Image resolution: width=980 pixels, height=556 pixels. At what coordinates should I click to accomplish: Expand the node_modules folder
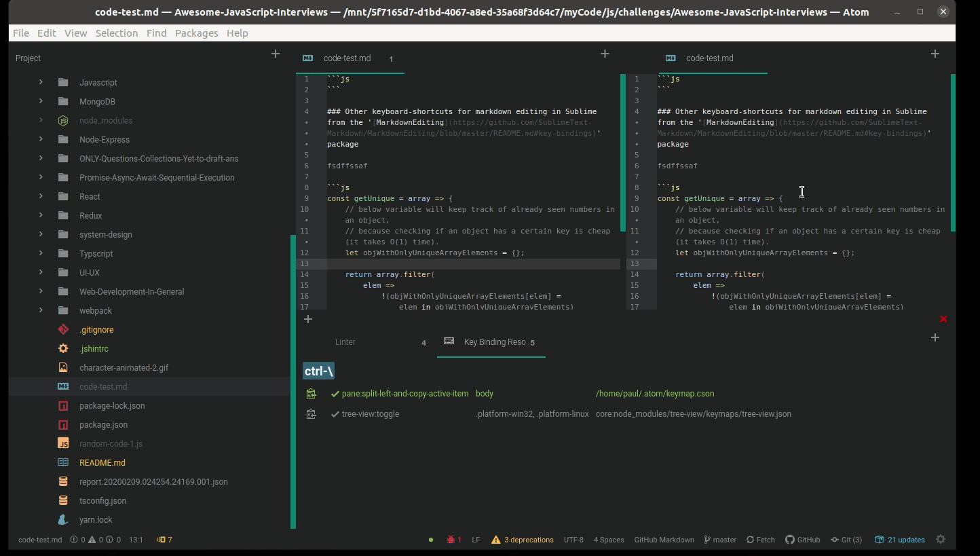41,120
